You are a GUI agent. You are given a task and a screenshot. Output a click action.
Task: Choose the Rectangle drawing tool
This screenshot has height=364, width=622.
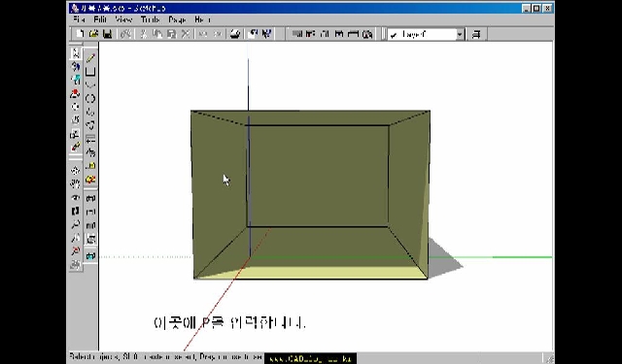click(x=90, y=72)
